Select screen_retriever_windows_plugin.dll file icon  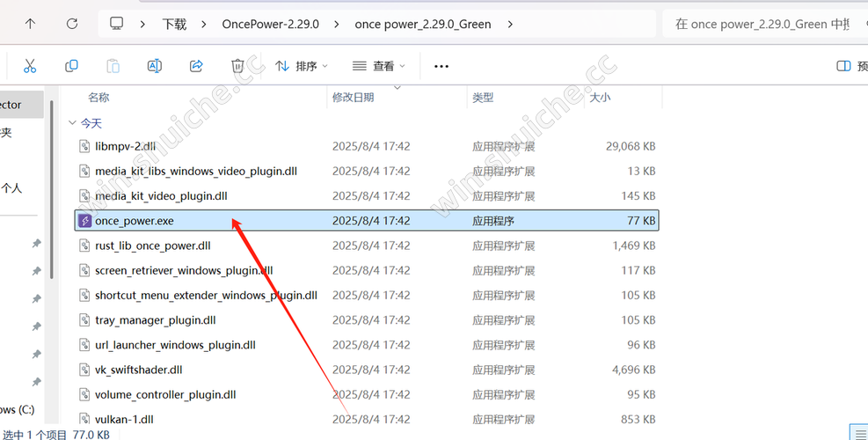tap(84, 270)
